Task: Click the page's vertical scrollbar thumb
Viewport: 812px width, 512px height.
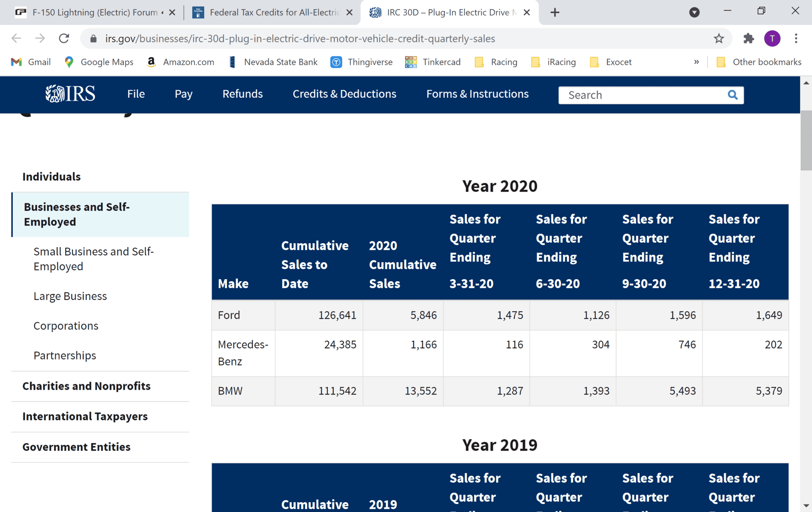Action: point(806,141)
